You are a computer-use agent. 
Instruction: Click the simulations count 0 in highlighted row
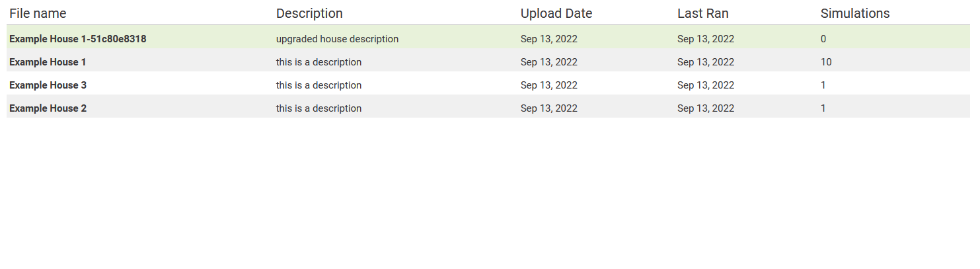[823, 39]
